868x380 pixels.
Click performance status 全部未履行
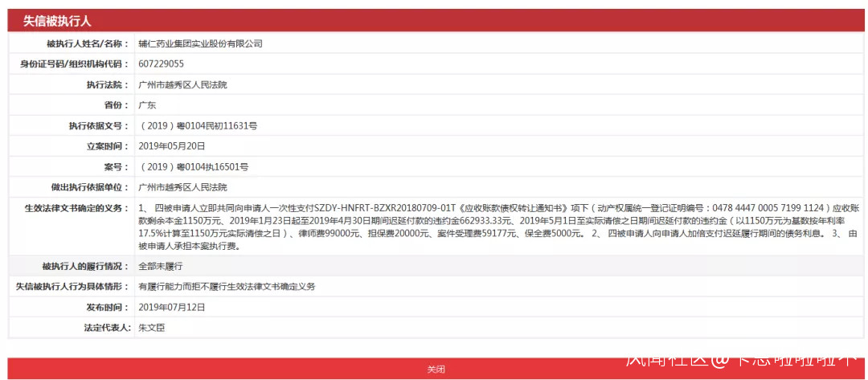pyautogui.click(x=161, y=266)
